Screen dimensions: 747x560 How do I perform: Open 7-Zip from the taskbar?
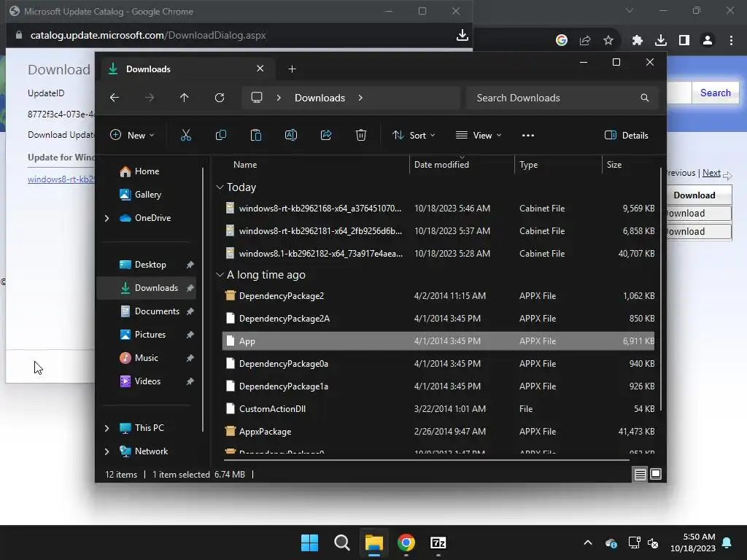(x=438, y=542)
